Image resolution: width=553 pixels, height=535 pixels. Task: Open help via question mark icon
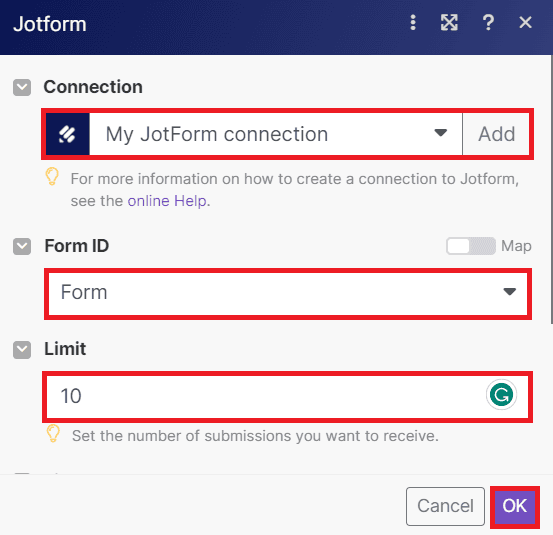click(488, 23)
